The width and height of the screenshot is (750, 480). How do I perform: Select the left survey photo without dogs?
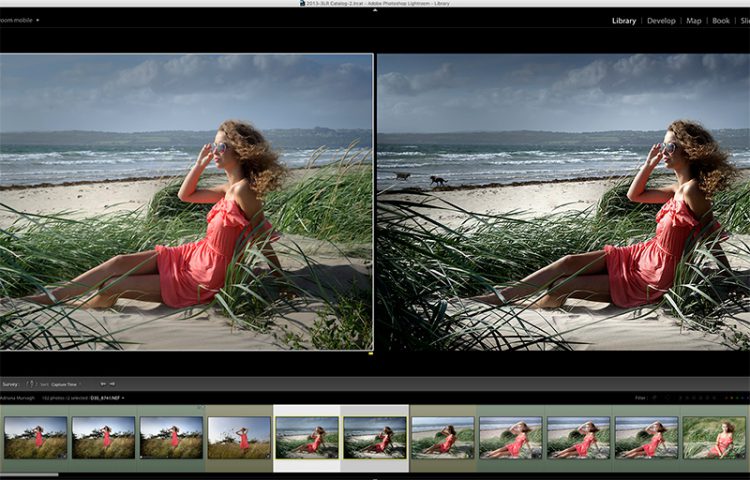point(186,201)
